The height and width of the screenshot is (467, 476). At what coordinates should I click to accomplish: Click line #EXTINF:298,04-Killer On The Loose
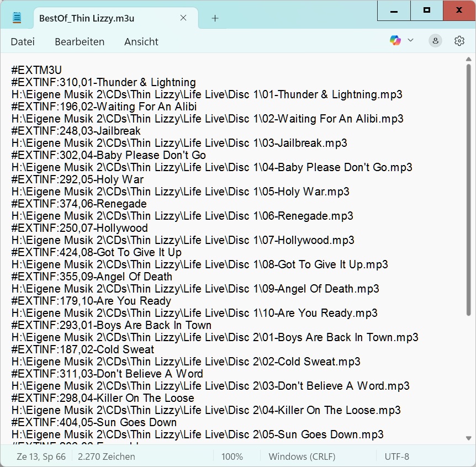coord(103,398)
